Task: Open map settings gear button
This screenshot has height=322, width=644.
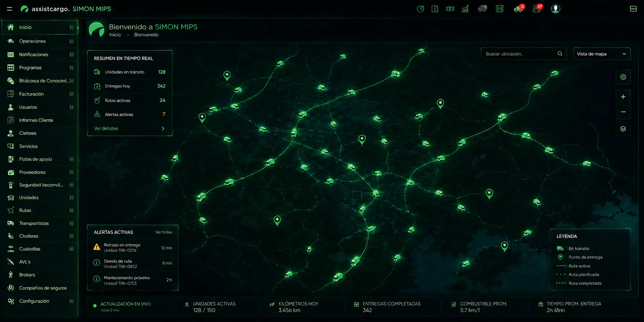Action: click(x=623, y=77)
